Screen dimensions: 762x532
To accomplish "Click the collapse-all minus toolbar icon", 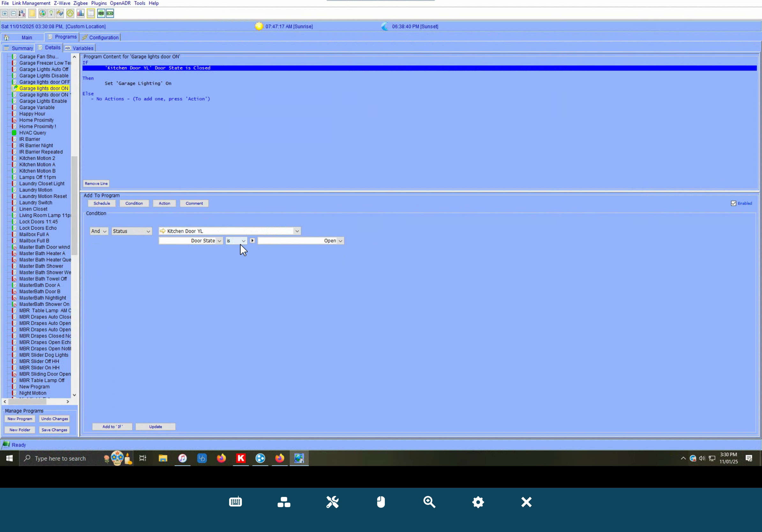I will [x=13, y=13].
